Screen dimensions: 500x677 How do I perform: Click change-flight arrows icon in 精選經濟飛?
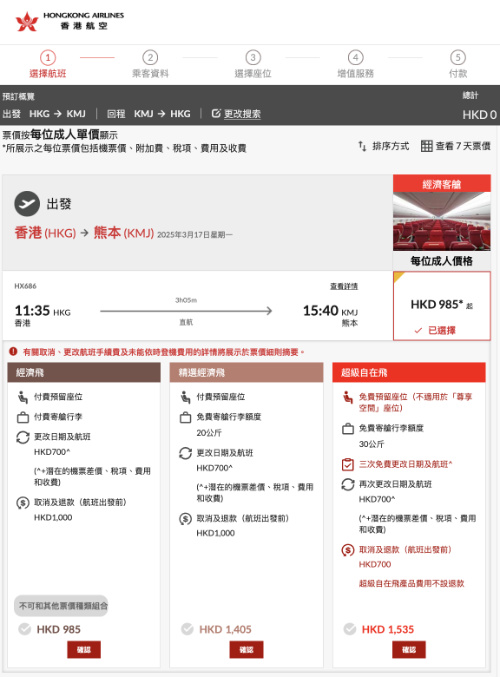coord(185,453)
